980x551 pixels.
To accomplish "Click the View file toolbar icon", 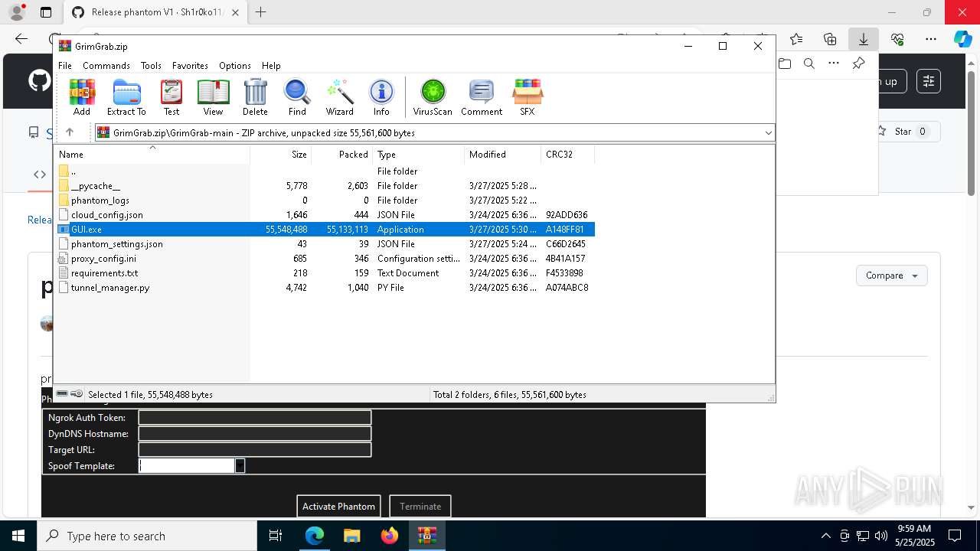I will coord(213,97).
